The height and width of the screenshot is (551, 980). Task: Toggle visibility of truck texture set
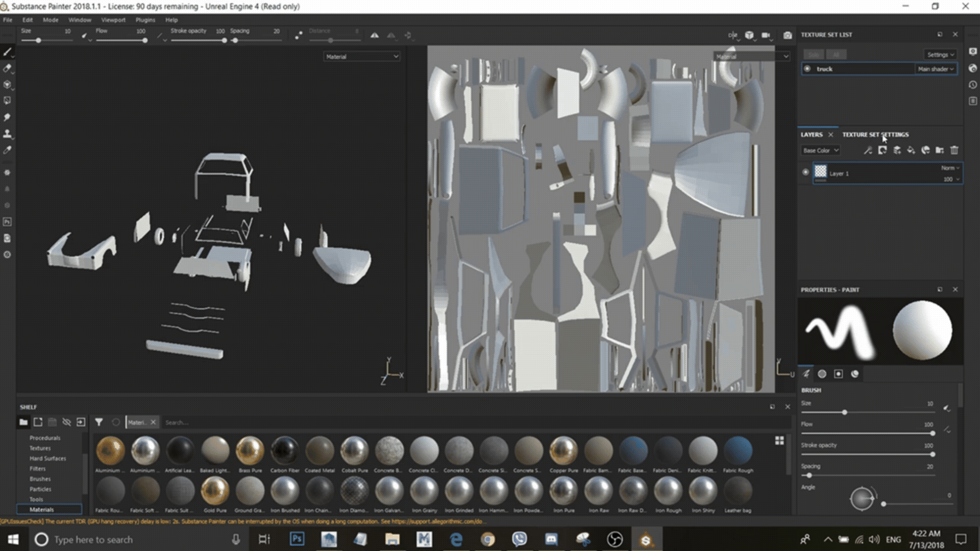click(x=807, y=69)
